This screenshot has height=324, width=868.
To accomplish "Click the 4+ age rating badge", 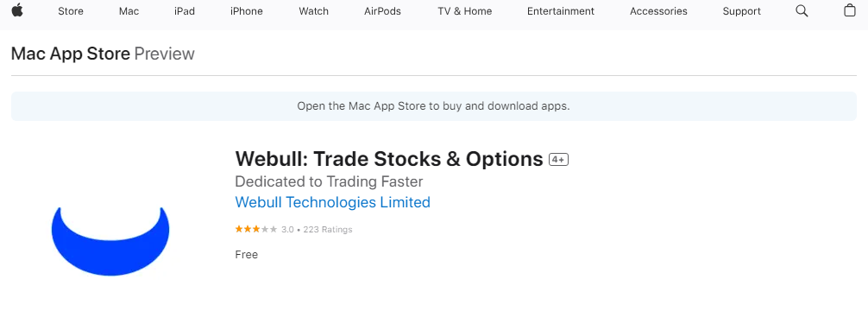I will tap(558, 160).
